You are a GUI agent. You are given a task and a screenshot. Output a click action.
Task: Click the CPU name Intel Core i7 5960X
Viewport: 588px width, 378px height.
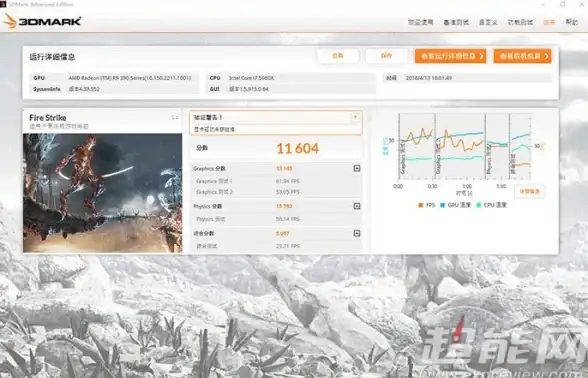[x=252, y=78]
